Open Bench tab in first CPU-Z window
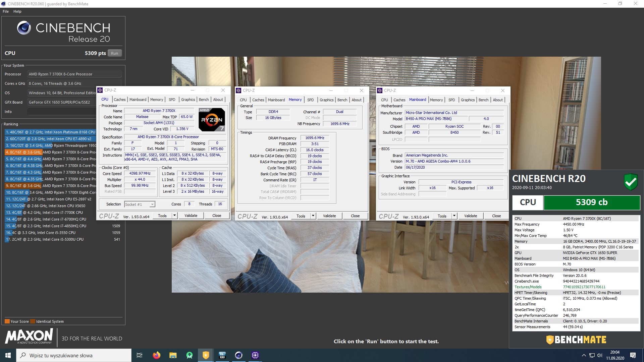 [x=204, y=100]
